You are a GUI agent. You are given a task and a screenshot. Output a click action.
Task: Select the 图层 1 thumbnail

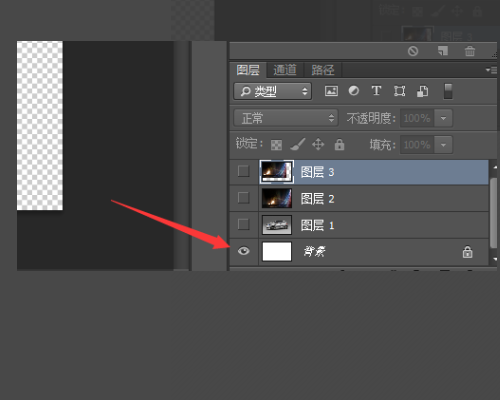[277, 225]
